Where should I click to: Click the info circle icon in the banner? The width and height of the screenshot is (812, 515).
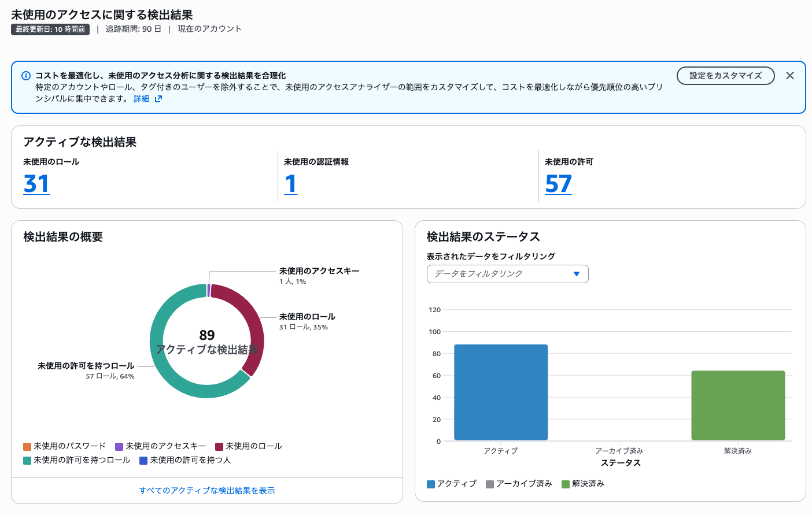(x=26, y=76)
